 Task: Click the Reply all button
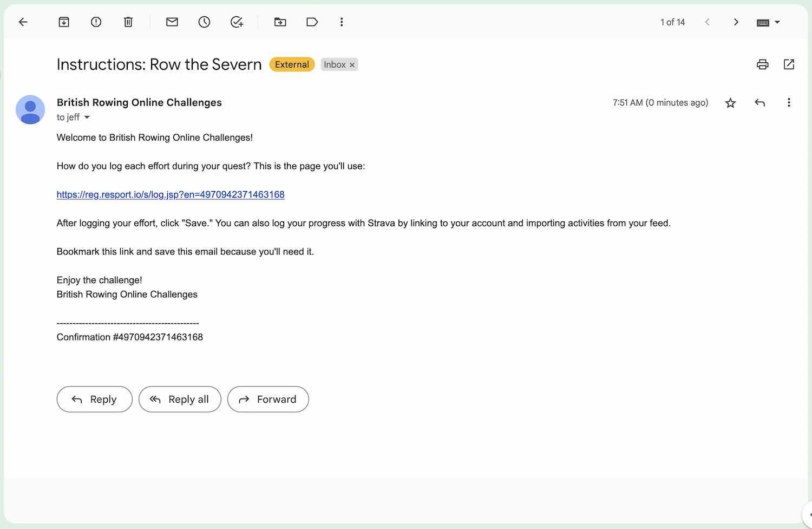pyautogui.click(x=180, y=399)
